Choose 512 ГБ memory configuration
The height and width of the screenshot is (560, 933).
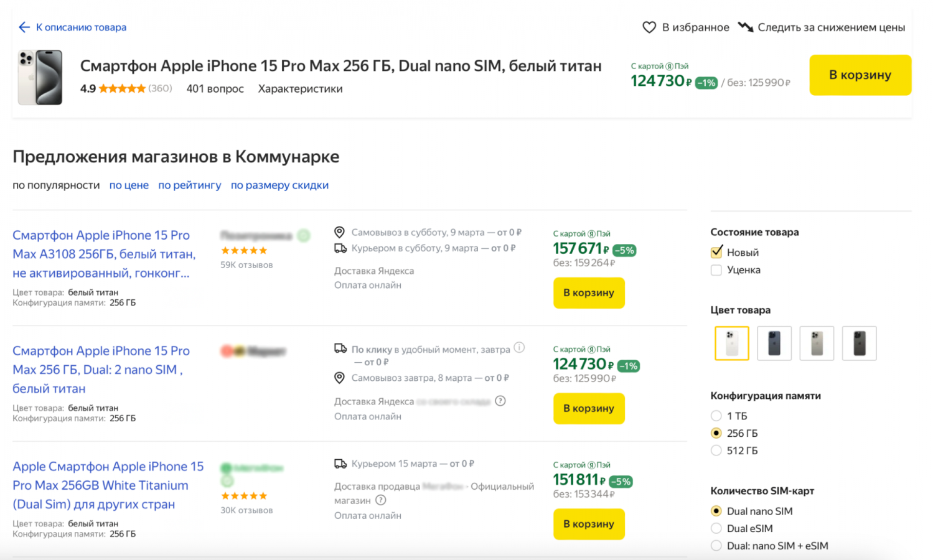(716, 450)
